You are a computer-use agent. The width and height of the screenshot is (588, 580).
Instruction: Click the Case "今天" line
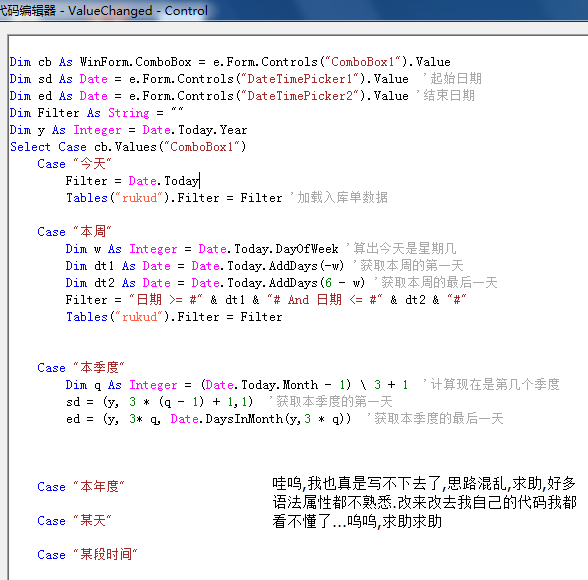74,164
